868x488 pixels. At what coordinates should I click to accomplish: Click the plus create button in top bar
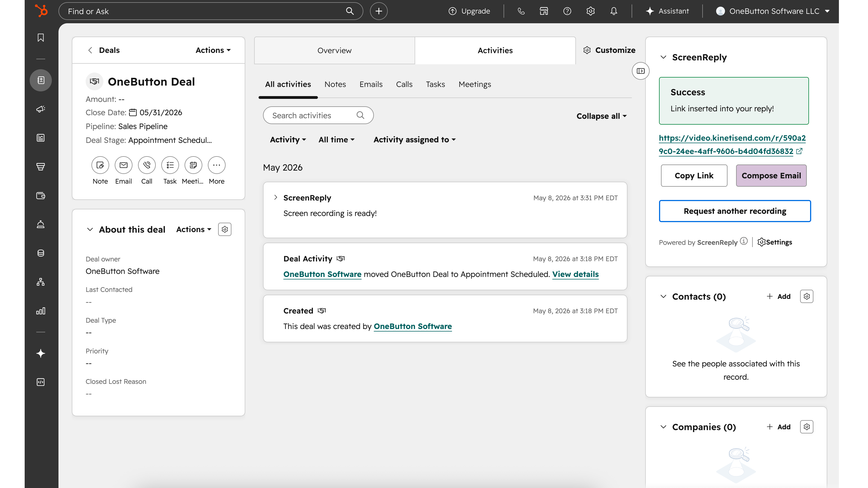(379, 11)
